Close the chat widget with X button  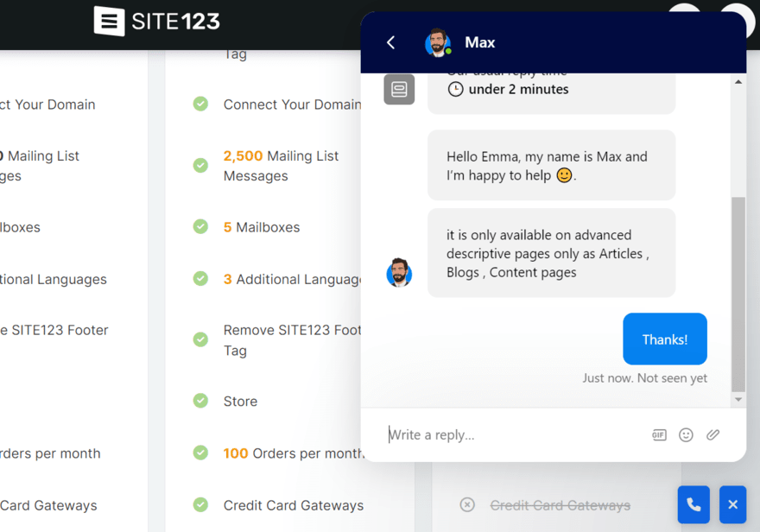click(733, 504)
